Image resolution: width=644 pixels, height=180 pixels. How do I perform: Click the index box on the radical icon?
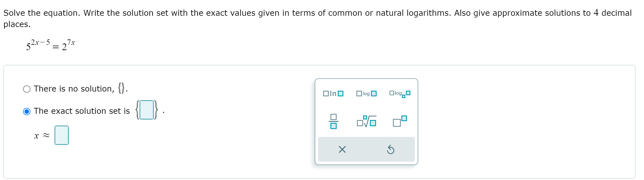click(365, 117)
